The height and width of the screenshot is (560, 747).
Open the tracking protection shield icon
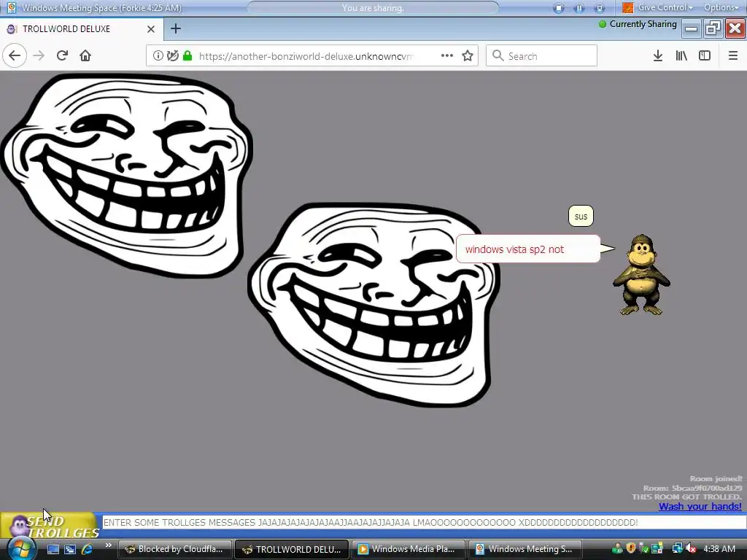172,55
